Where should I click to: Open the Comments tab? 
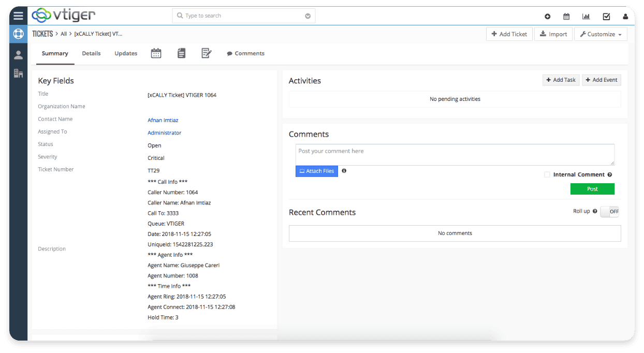[245, 53]
